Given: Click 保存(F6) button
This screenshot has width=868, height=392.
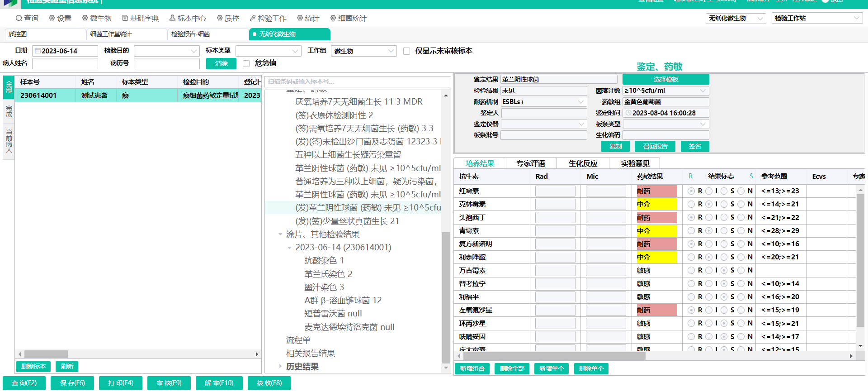Looking at the screenshot, I should pyautogui.click(x=72, y=383).
